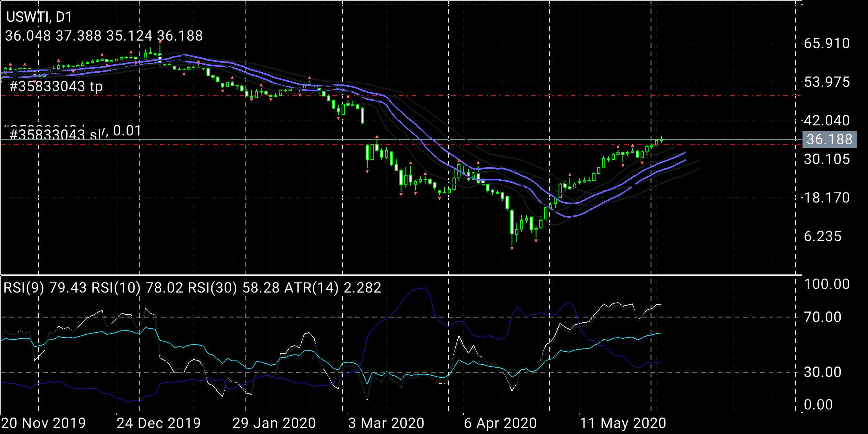Click the USWTI, D1 chart title
The image size is (868, 434).
[39, 17]
